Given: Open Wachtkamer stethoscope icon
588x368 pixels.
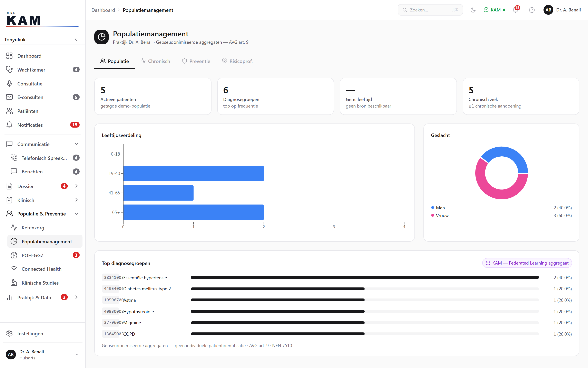Looking at the screenshot, I should pos(9,70).
